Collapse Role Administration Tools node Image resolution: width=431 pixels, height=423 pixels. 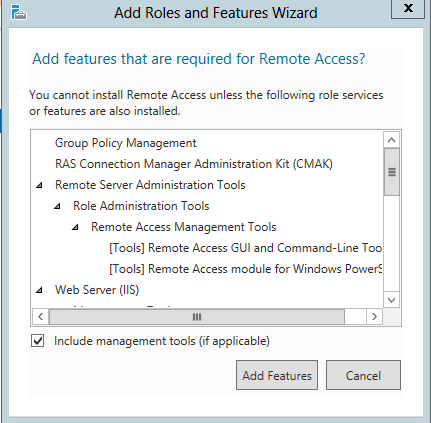[x=57, y=206]
